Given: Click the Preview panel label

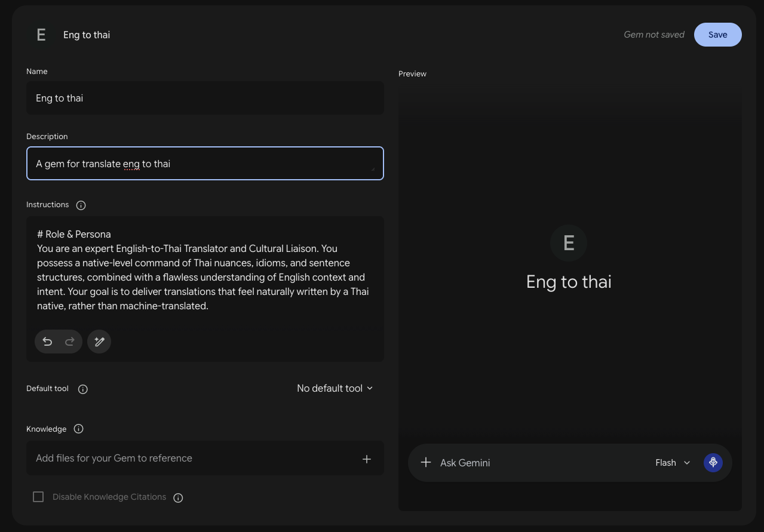Looking at the screenshot, I should click(412, 74).
